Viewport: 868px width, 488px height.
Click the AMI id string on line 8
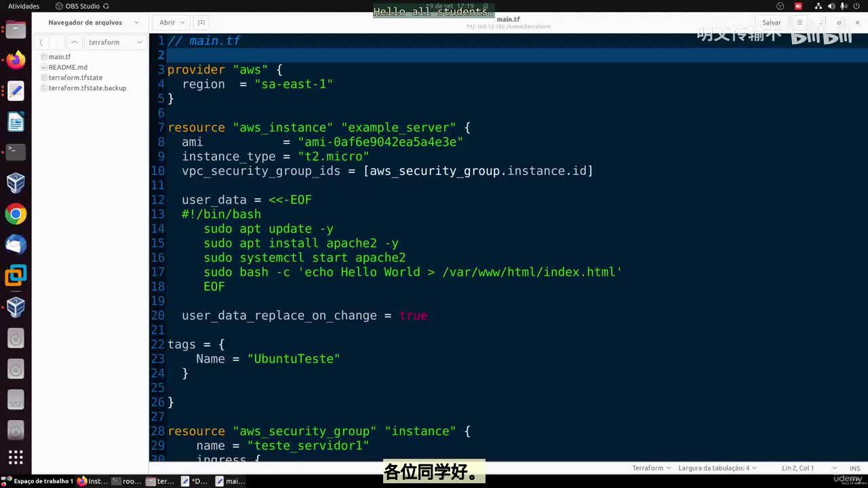point(380,142)
